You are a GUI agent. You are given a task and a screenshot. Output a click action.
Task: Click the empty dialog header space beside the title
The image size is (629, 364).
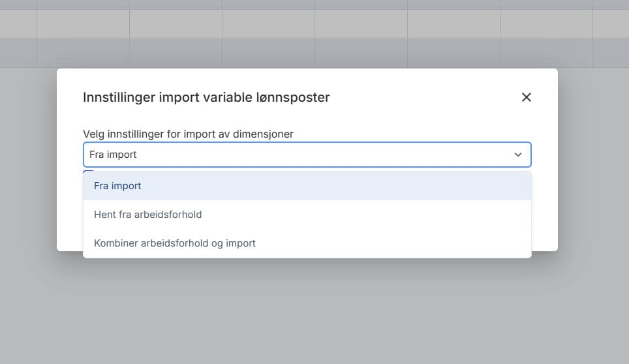424,97
